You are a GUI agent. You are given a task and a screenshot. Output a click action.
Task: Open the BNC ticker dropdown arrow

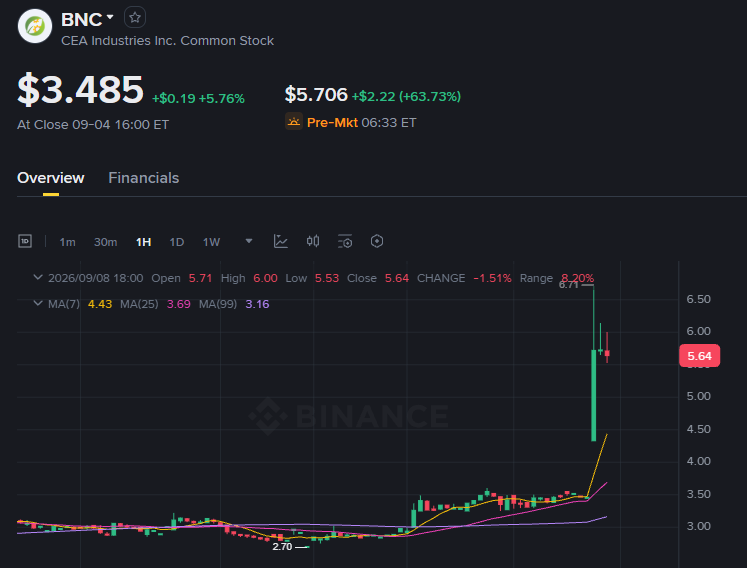(x=110, y=17)
